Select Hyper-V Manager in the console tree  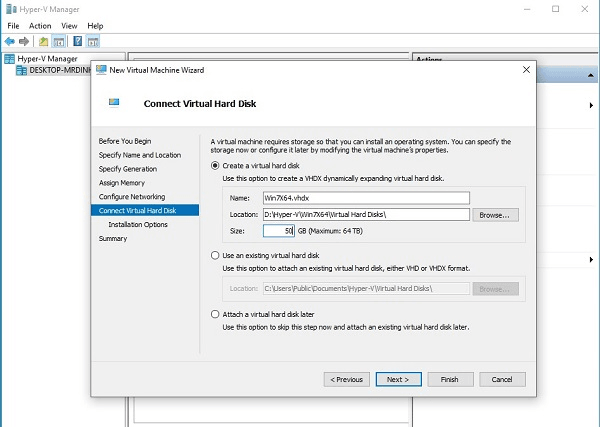(x=47, y=59)
